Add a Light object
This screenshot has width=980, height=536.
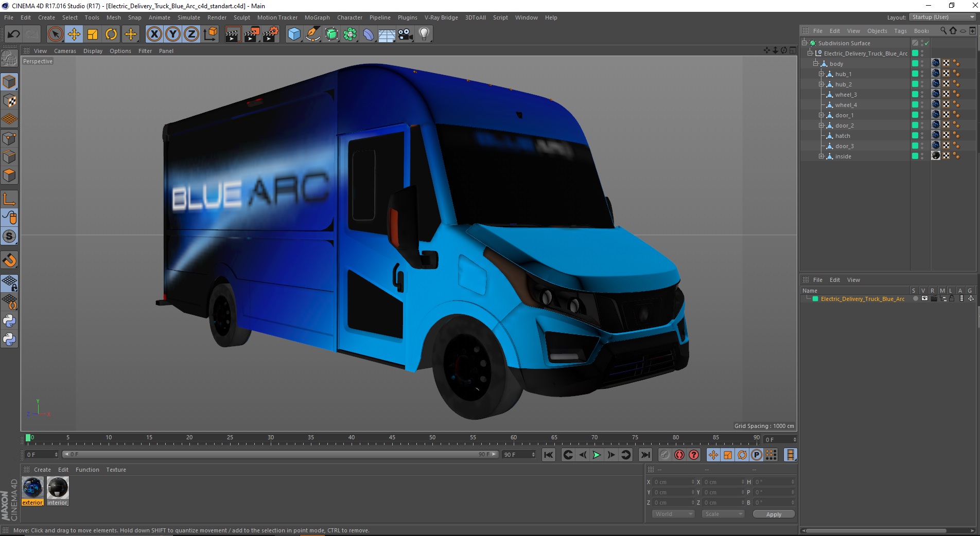424,34
